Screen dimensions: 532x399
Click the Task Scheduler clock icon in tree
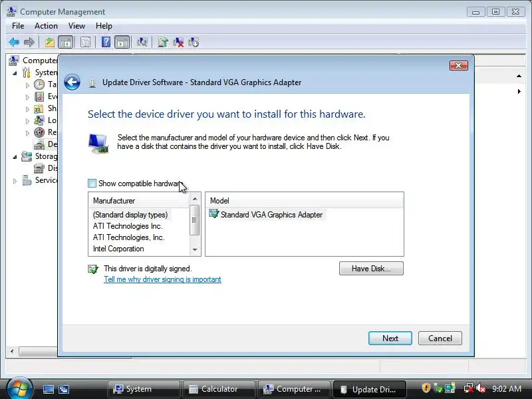[x=39, y=84]
